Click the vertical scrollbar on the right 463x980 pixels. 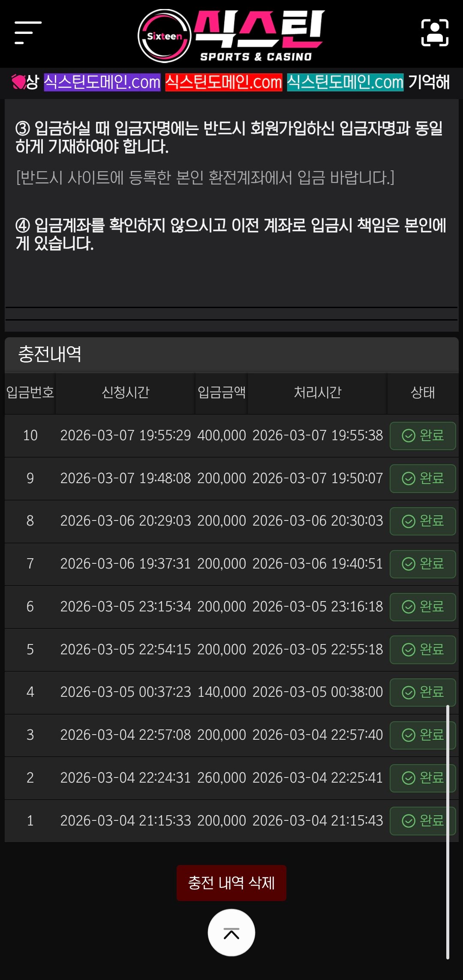point(448,832)
